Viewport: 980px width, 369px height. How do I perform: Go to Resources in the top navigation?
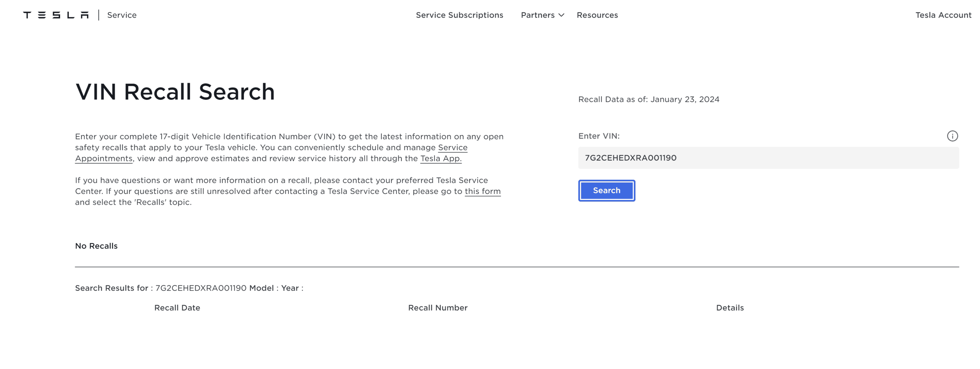(597, 15)
